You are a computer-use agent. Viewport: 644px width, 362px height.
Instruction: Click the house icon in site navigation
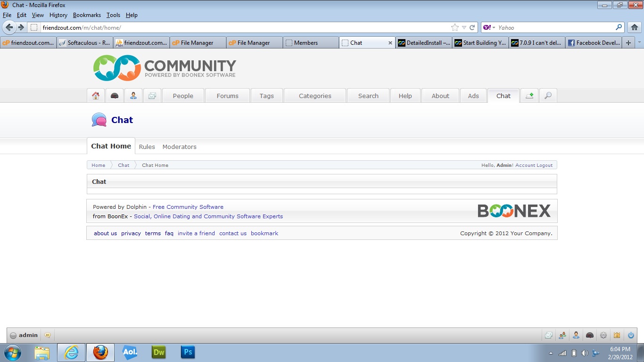(96, 96)
